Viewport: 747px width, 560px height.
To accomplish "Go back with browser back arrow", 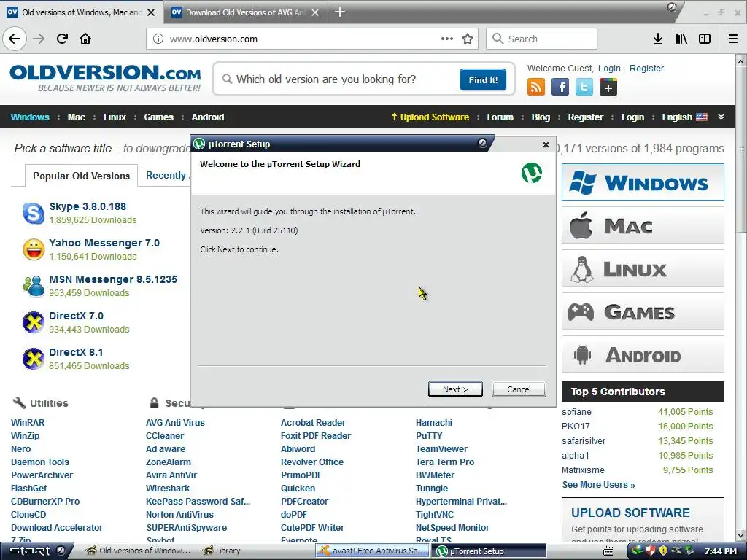I will click(15, 39).
